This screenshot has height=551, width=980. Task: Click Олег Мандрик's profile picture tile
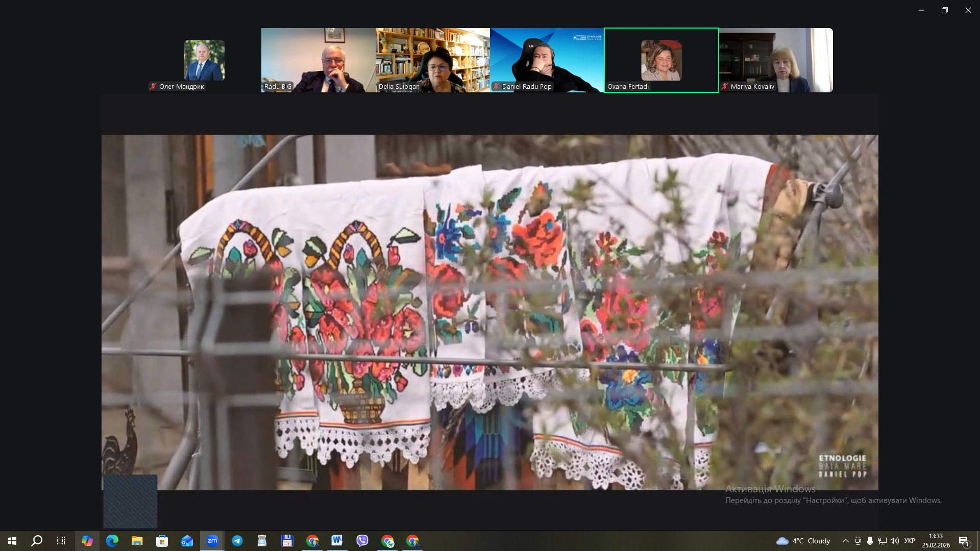pyautogui.click(x=204, y=60)
